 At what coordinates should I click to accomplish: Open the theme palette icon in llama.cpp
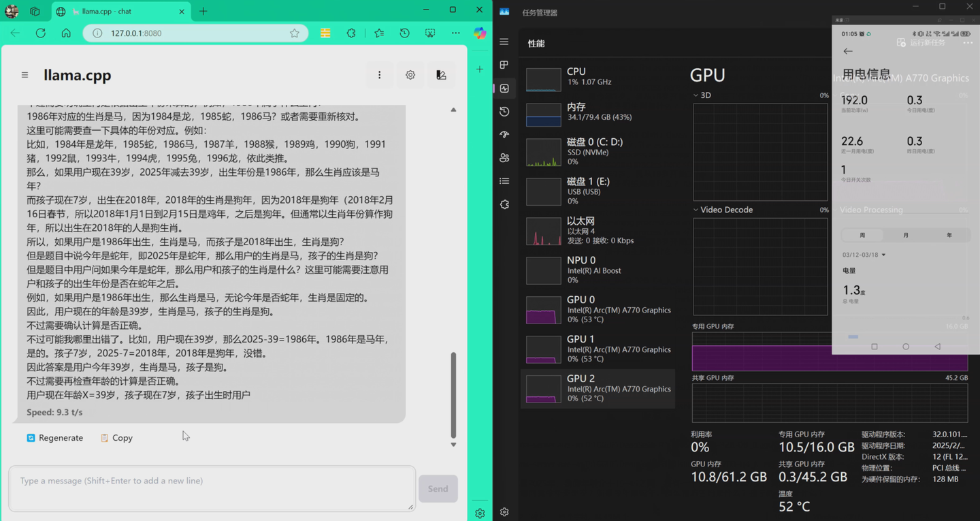[x=441, y=75]
